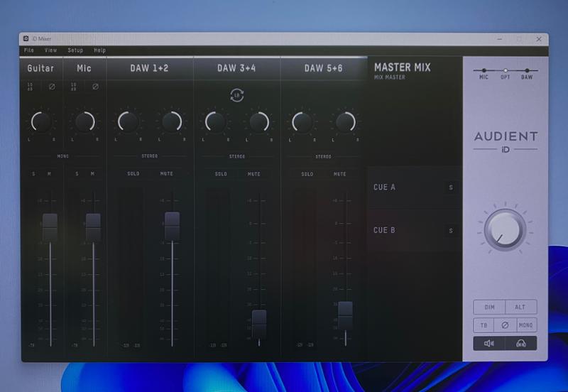Toggle MIC channel view in right panel
Viewport: 568px width, 392px height.
[x=484, y=74]
